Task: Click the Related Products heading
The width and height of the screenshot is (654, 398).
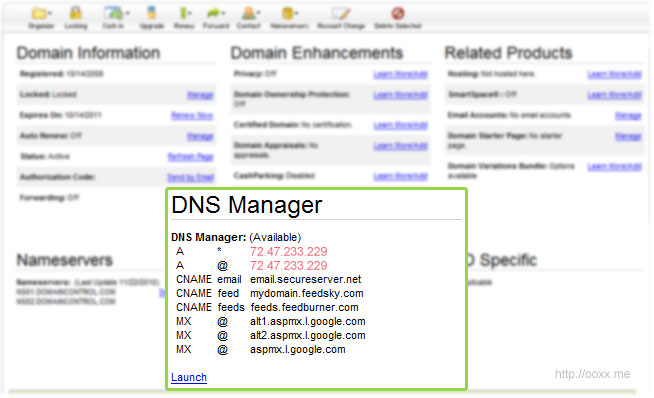Action: pyautogui.click(x=508, y=53)
